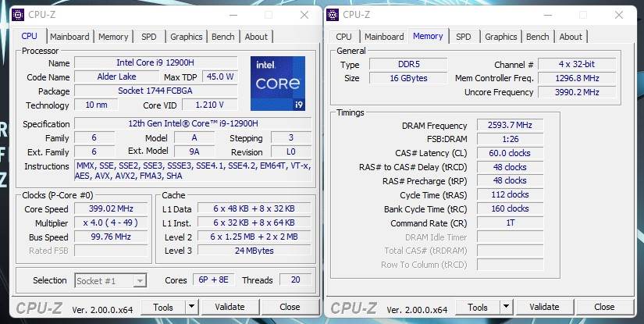Open the Socket #1 selection dropdown
Image resolution: width=644 pixels, height=324 pixels.
pyautogui.click(x=111, y=281)
